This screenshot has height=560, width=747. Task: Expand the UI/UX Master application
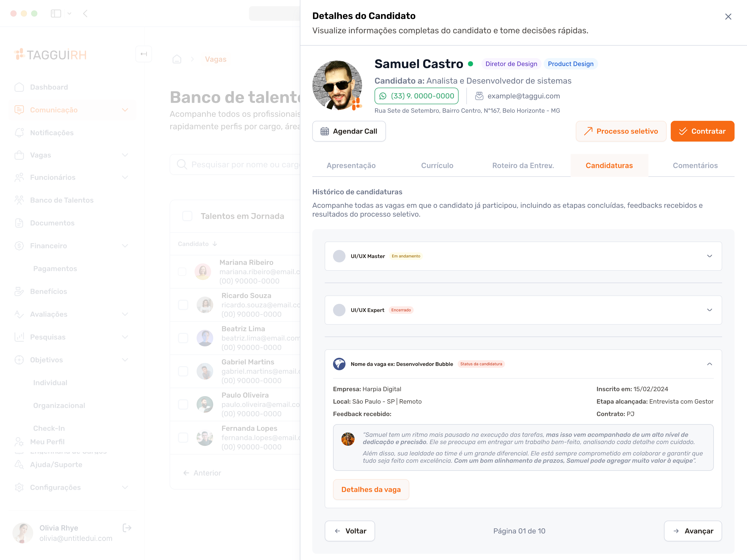coord(709,256)
